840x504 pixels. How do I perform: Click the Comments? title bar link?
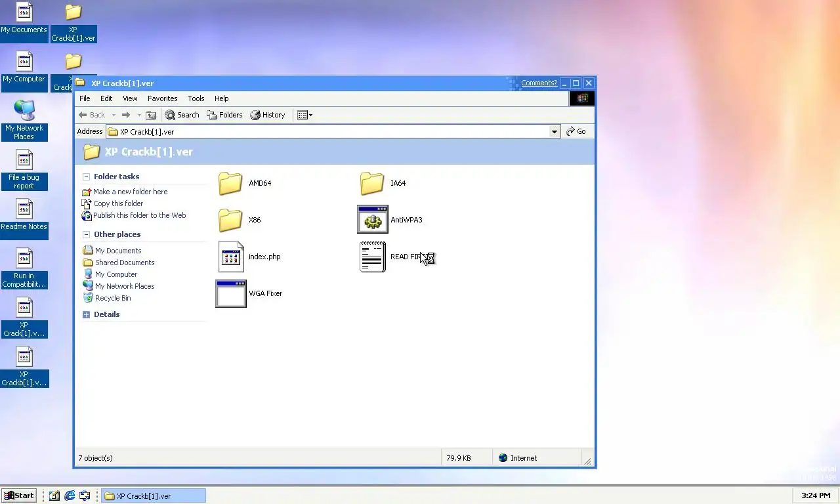point(539,83)
